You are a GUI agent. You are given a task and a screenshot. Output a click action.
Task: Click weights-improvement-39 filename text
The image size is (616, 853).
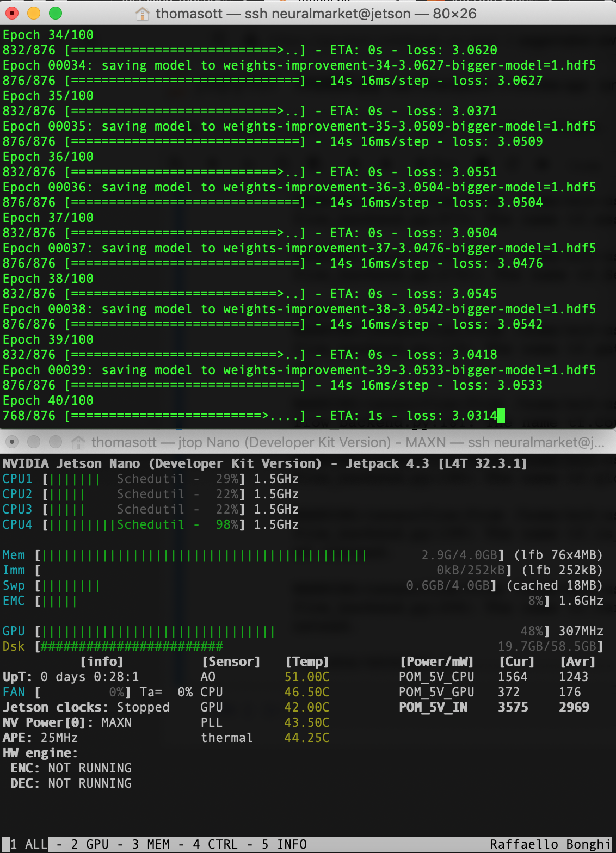point(410,370)
